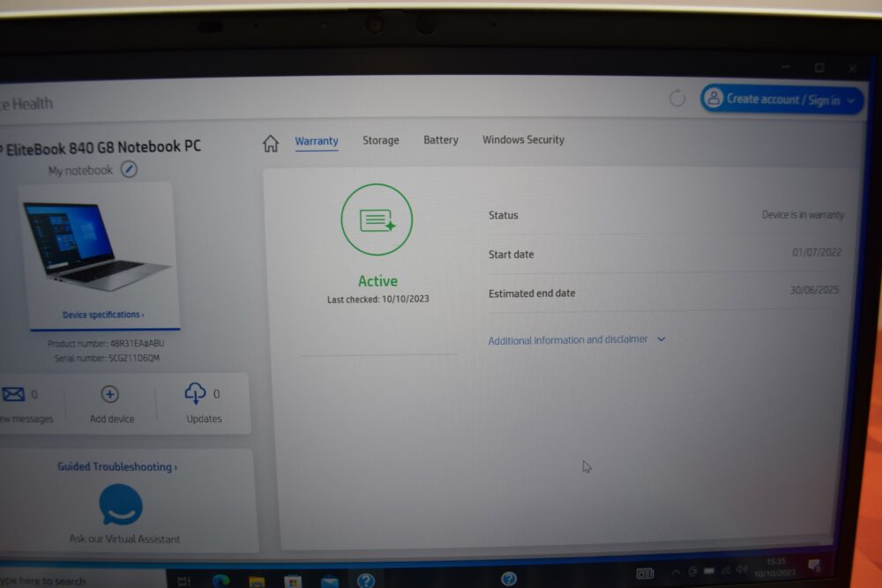This screenshot has height=588, width=882.
Task: Click Create account / Sign in button
Action: [781, 100]
